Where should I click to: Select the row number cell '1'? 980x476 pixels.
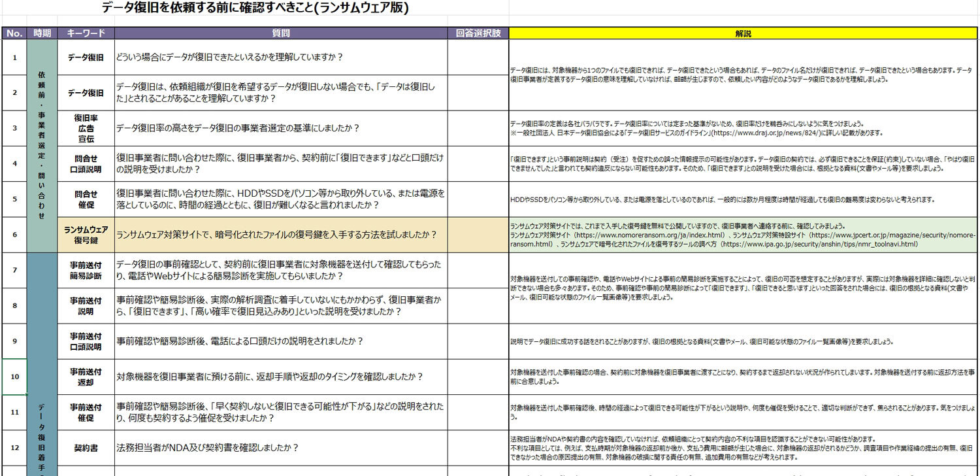(x=14, y=58)
